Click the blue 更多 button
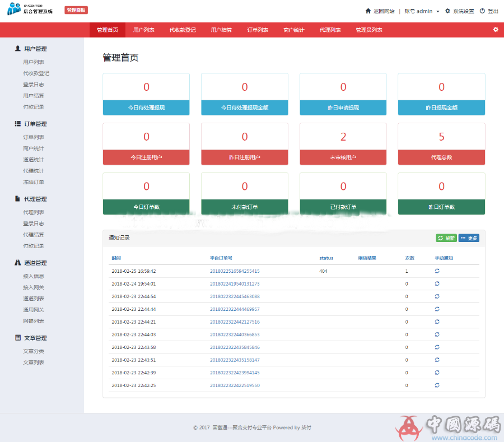Viewport: 504px width, 442px height. coord(469,238)
